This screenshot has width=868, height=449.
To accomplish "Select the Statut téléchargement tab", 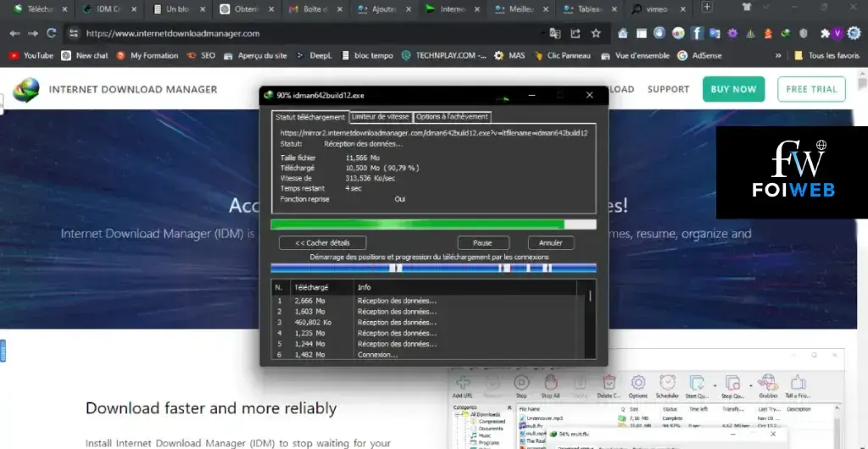I will coord(310,117).
